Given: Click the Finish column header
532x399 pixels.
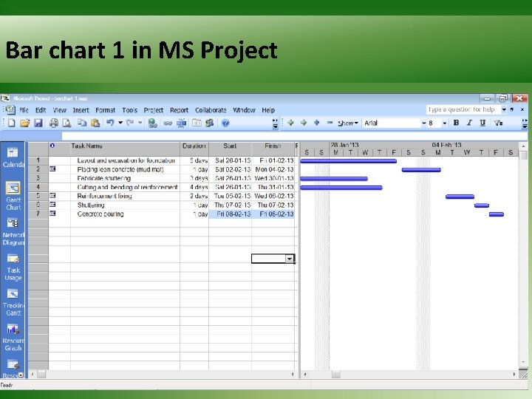Looking at the screenshot, I should tap(273, 149).
